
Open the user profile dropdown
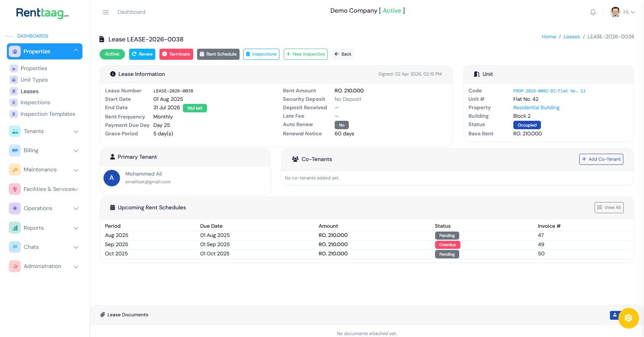pyautogui.click(x=623, y=12)
